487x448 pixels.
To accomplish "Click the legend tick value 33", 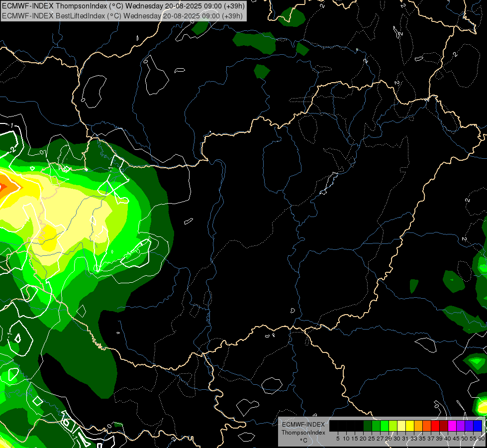I will pos(414,439).
